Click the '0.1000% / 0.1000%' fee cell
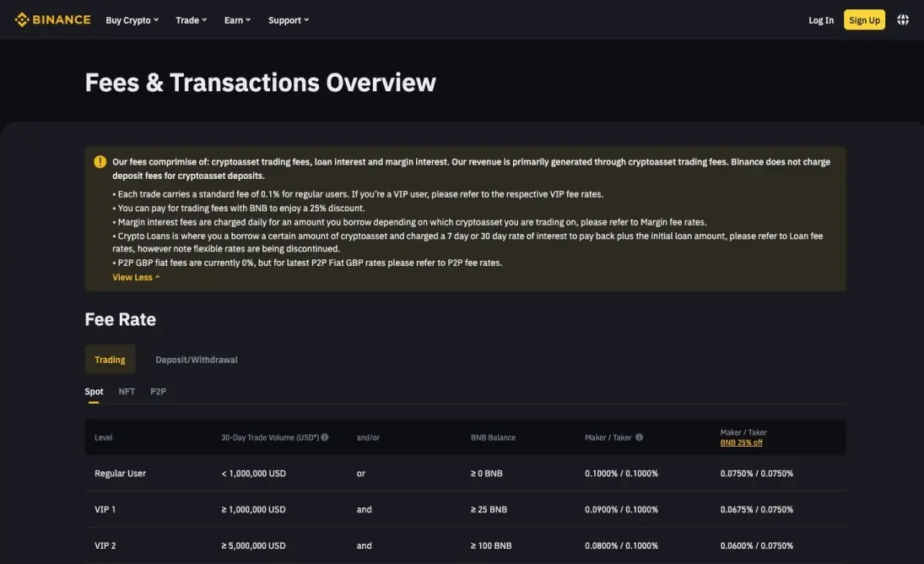924x564 pixels. (621, 474)
